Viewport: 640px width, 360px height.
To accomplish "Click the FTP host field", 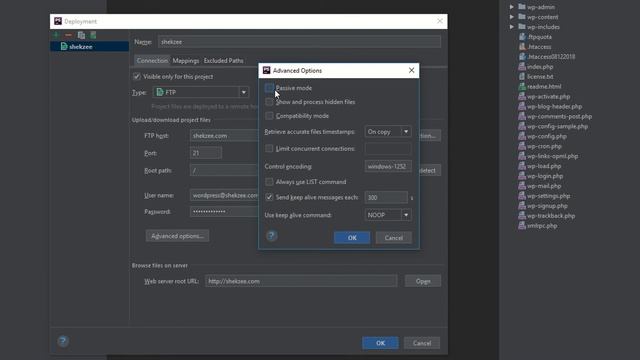I will coord(224,136).
